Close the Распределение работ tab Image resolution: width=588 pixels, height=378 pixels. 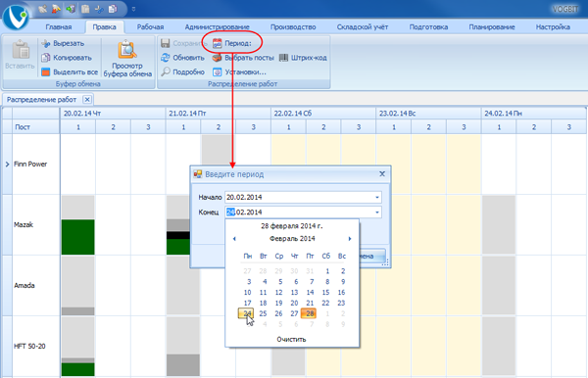tap(87, 100)
